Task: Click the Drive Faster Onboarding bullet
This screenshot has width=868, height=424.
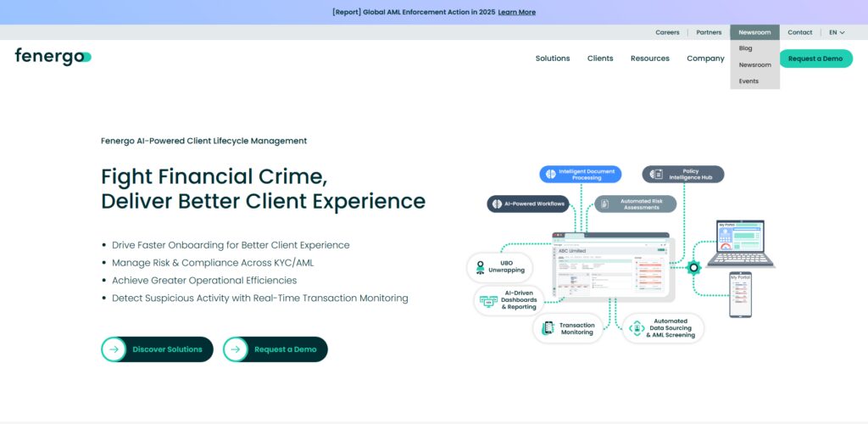Action: point(231,245)
